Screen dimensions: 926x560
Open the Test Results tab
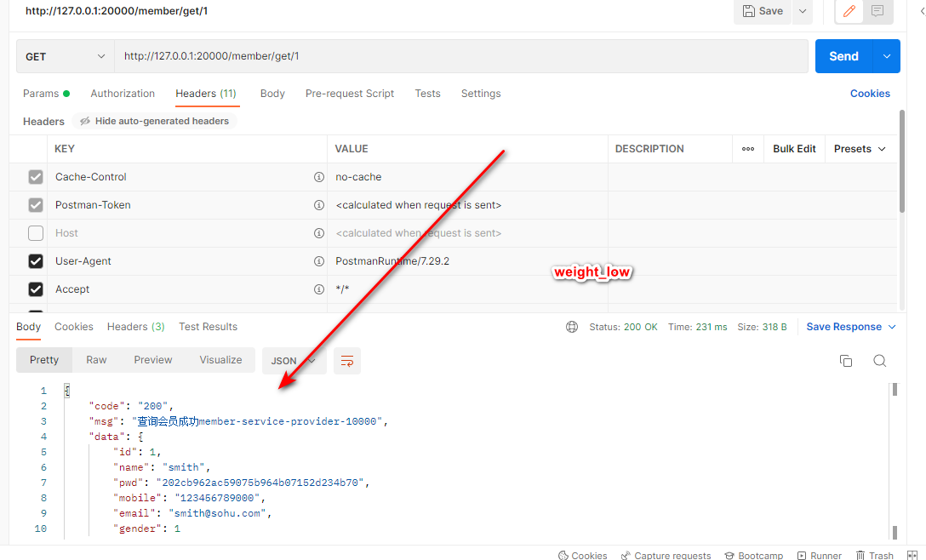click(208, 327)
